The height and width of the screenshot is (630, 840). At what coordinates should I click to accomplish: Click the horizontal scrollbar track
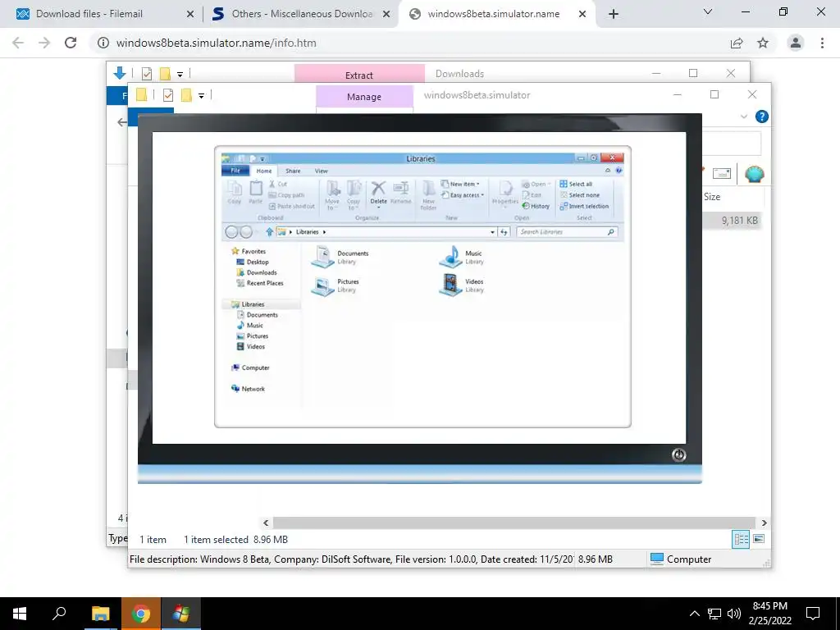tap(514, 523)
